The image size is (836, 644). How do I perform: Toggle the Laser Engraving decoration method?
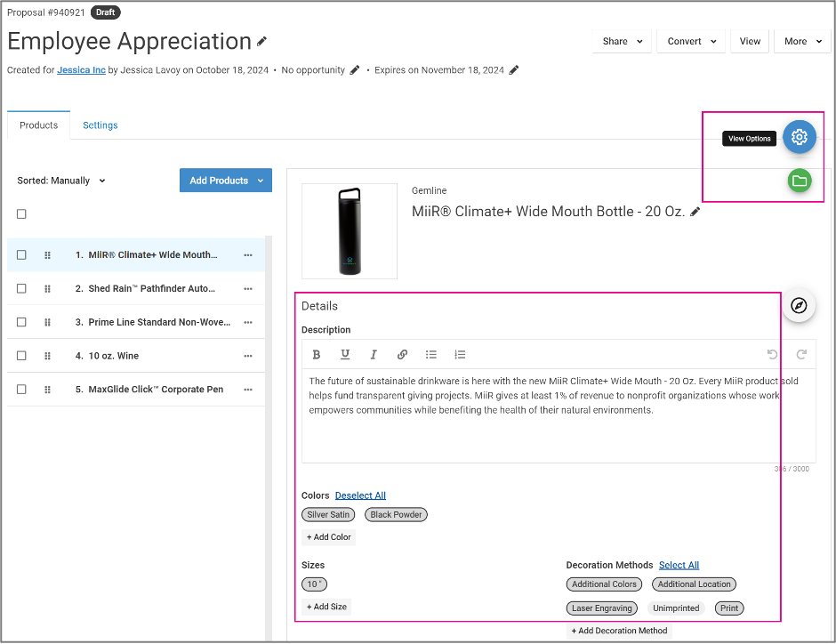point(601,608)
